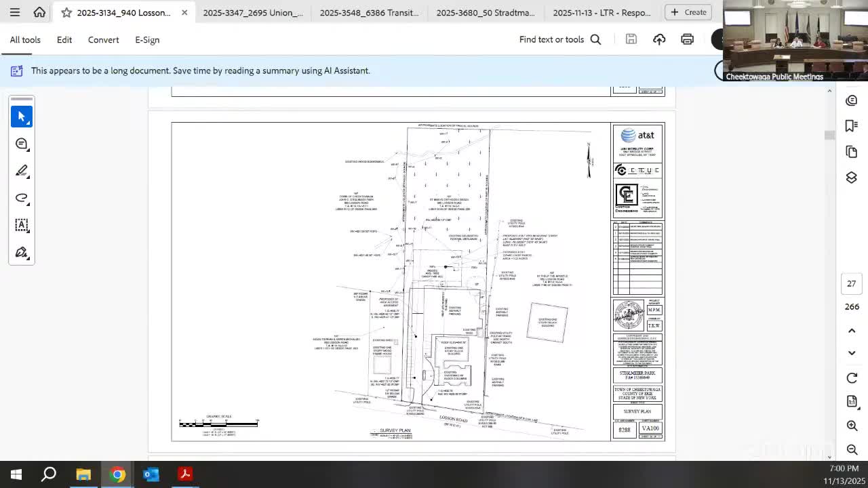Select the Fill and Sign pen tool

click(22, 253)
